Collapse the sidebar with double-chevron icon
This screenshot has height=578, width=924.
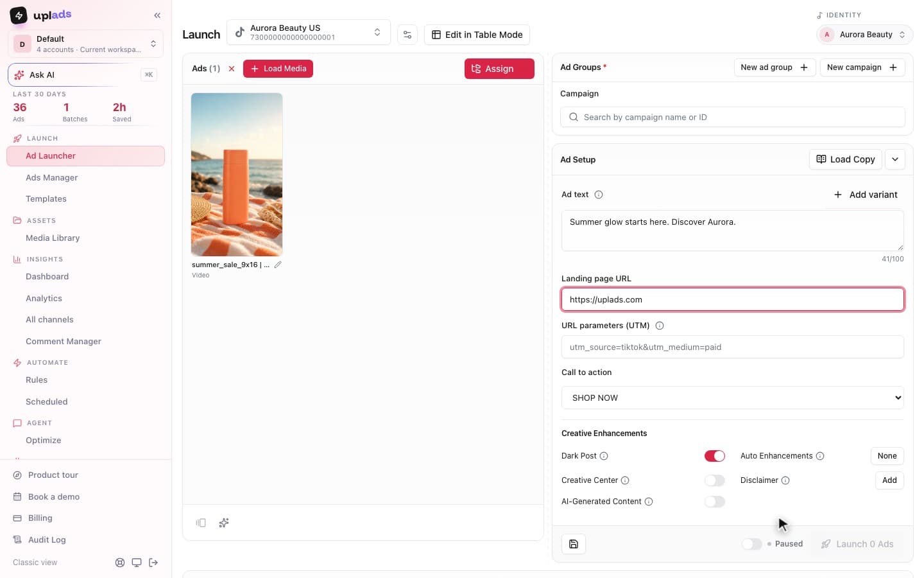(x=157, y=15)
